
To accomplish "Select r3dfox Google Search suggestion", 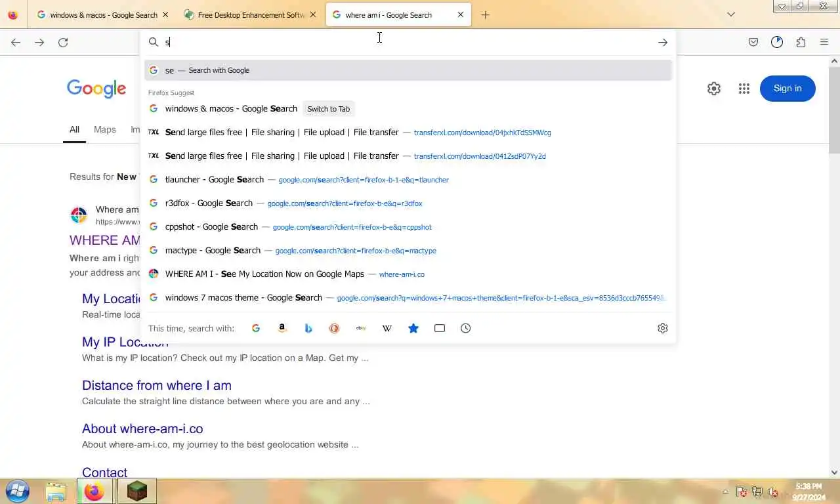I will tap(408, 203).
